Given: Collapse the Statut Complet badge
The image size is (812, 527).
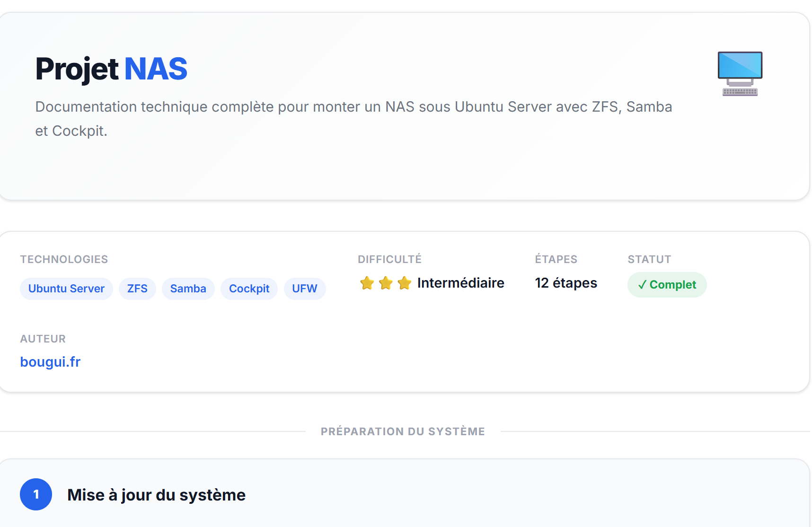Looking at the screenshot, I should pos(667,285).
